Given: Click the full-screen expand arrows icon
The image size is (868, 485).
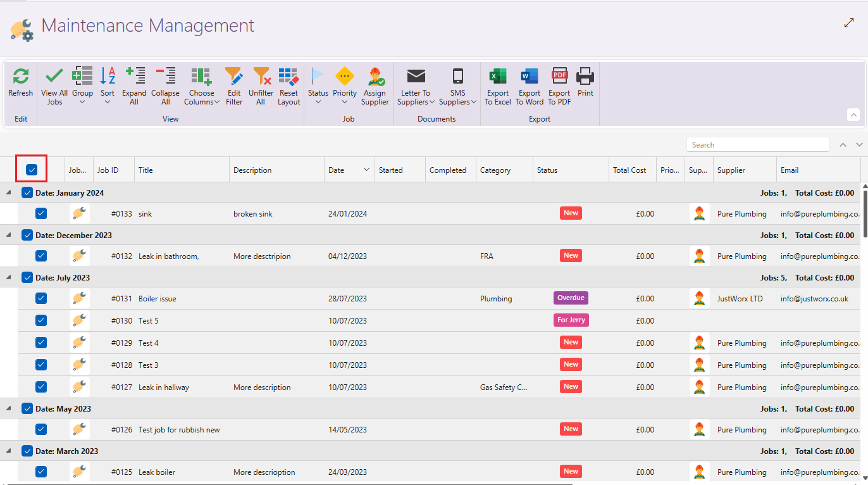Looking at the screenshot, I should click(849, 23).
